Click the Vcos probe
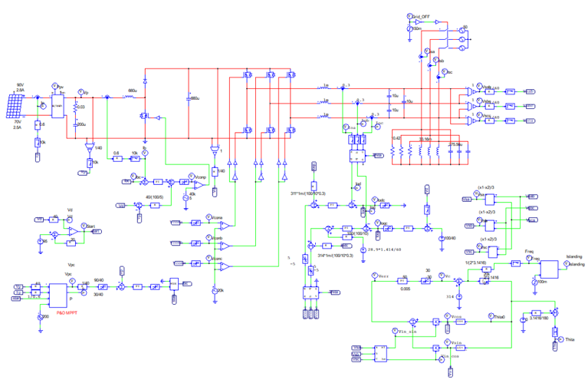588x383 pixels. point(448,316)
